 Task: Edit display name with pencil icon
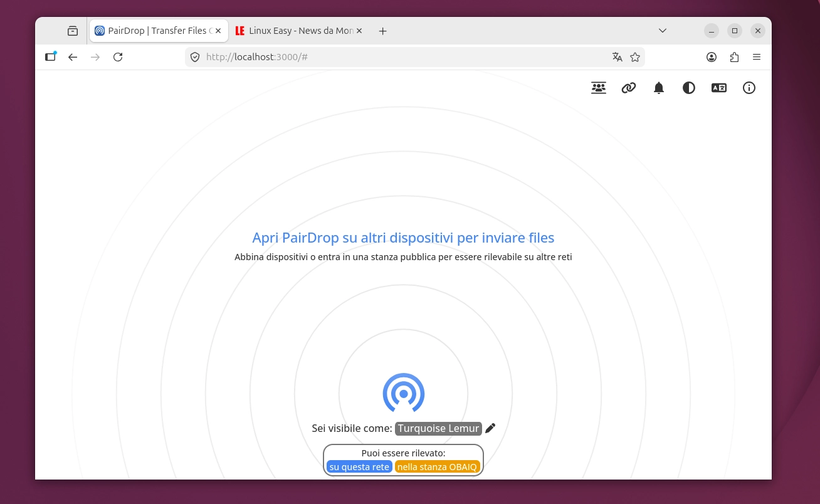pos(490,428)
